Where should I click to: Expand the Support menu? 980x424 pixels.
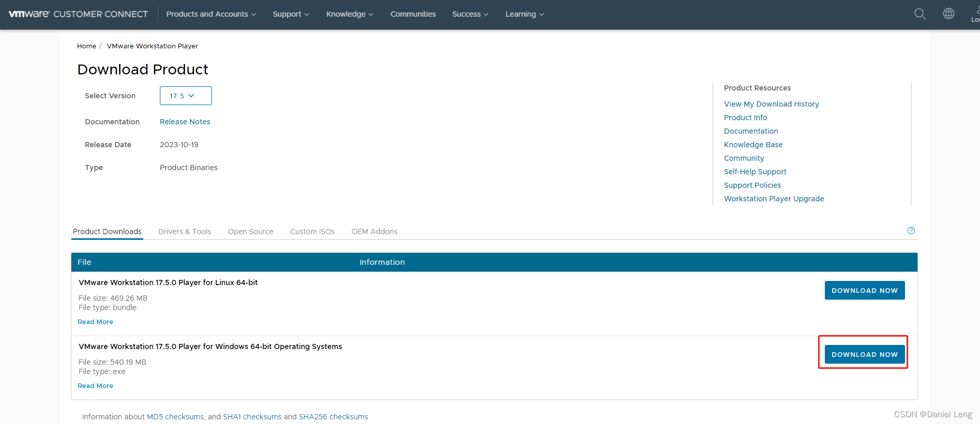[291, 14]
